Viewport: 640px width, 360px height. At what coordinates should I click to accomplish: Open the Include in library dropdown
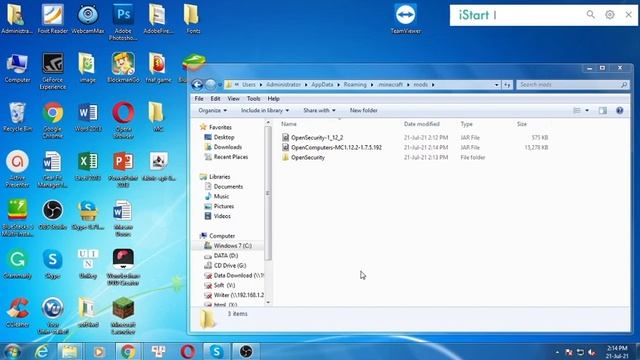[265, 110]
